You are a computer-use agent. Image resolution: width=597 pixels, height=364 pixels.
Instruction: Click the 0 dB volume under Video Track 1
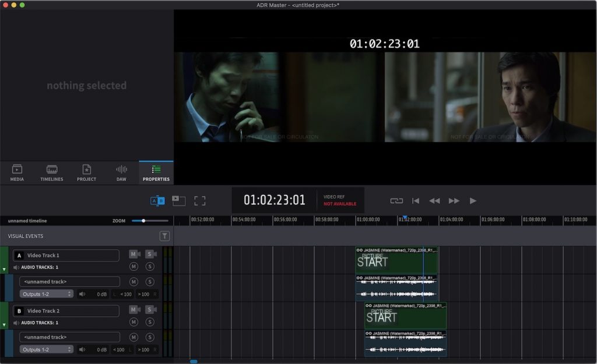[x=101, y=294]
